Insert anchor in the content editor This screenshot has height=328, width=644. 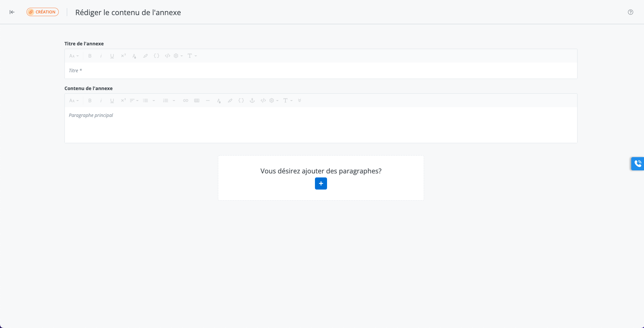tap(252, 100)
